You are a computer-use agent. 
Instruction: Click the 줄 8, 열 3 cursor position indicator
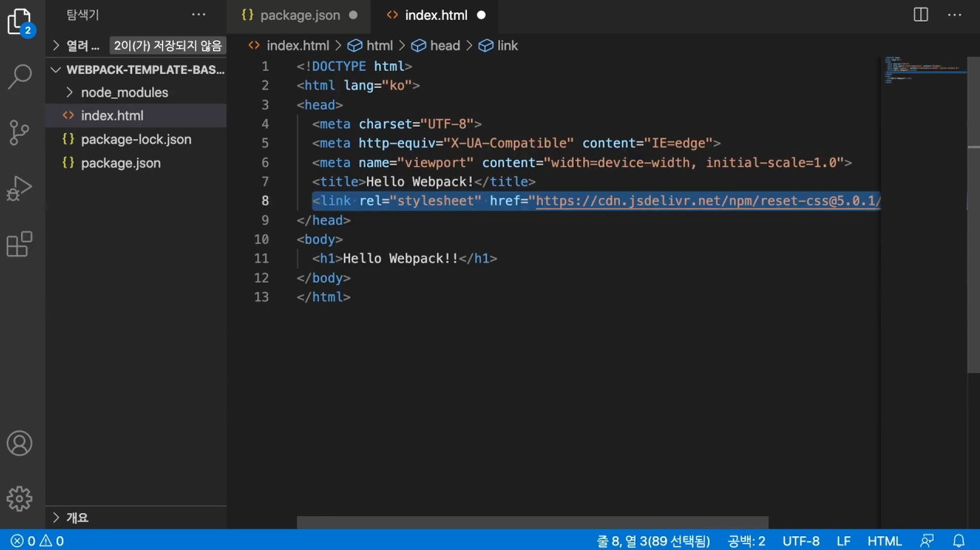click(653, 541)
